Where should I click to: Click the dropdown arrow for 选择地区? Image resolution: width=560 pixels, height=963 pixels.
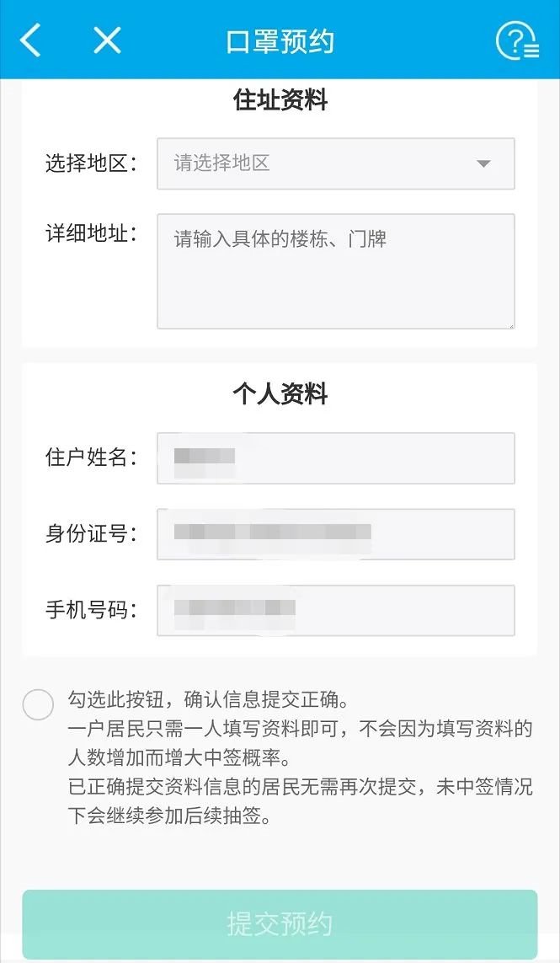point(483,163)
